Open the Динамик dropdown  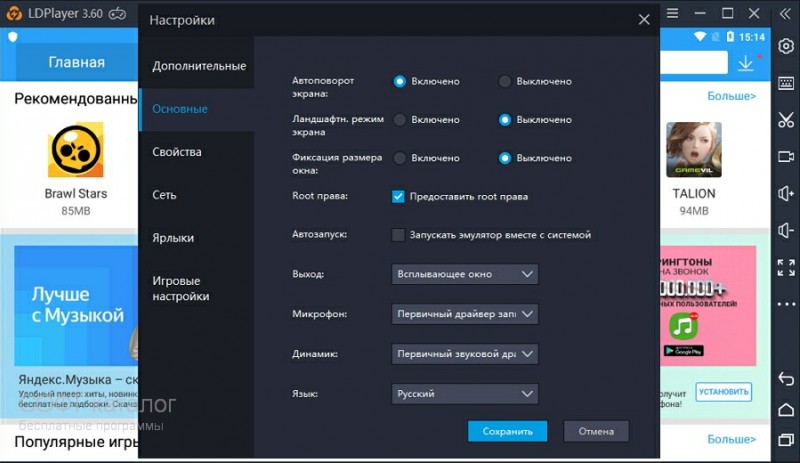click(465, 354)
